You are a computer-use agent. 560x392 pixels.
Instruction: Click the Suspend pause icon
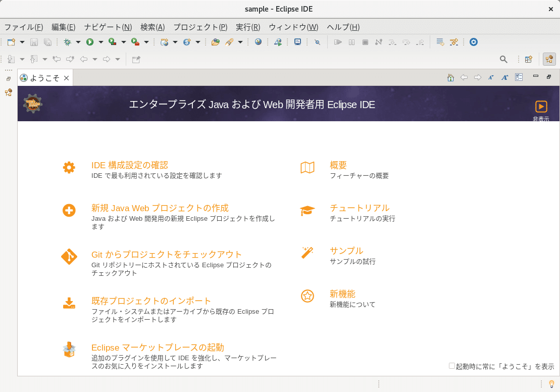point(352,42)
